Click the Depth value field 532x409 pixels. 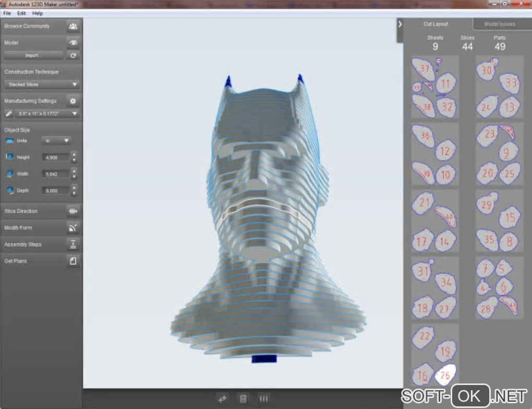pyautogui.click(x=56, y=190)
